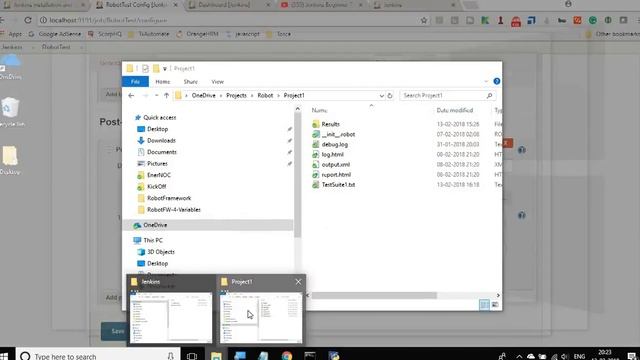Open Command Prompt taskbar icon

(x=310, y=356)
